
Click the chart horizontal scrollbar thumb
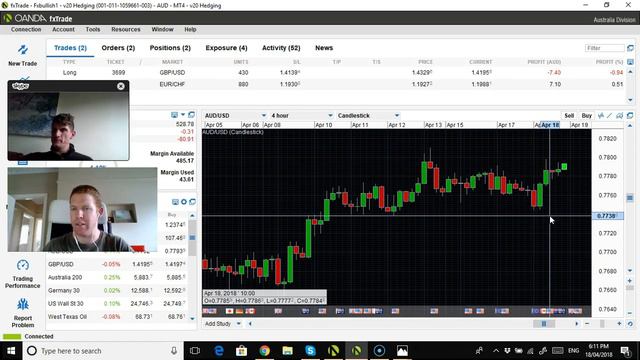(544, 324)
